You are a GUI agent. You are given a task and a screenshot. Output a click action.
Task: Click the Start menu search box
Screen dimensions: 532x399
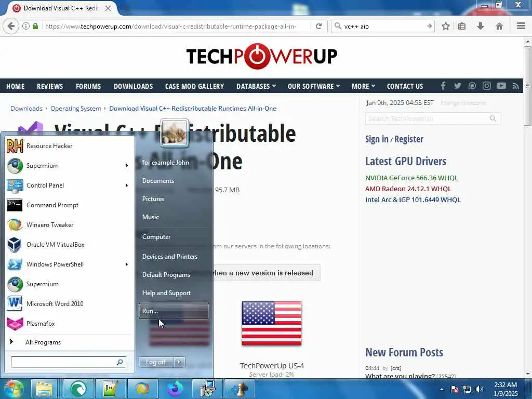point(69,362)
